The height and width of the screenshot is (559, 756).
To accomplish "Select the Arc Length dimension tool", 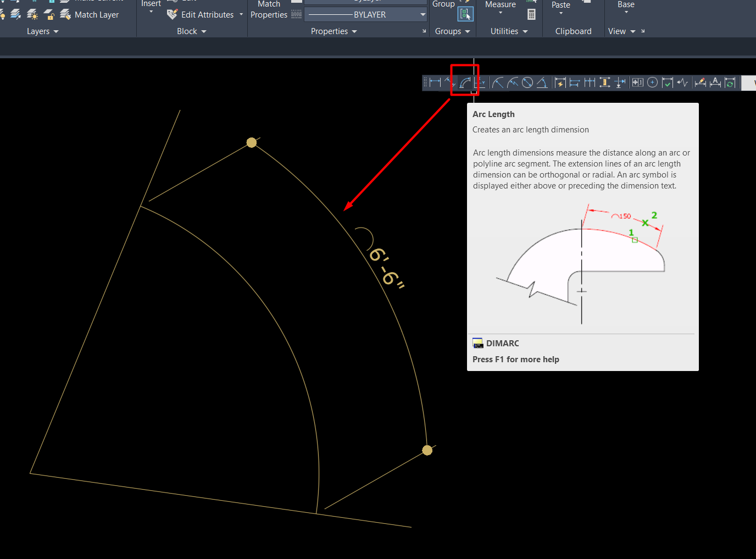I will [465, 82].
